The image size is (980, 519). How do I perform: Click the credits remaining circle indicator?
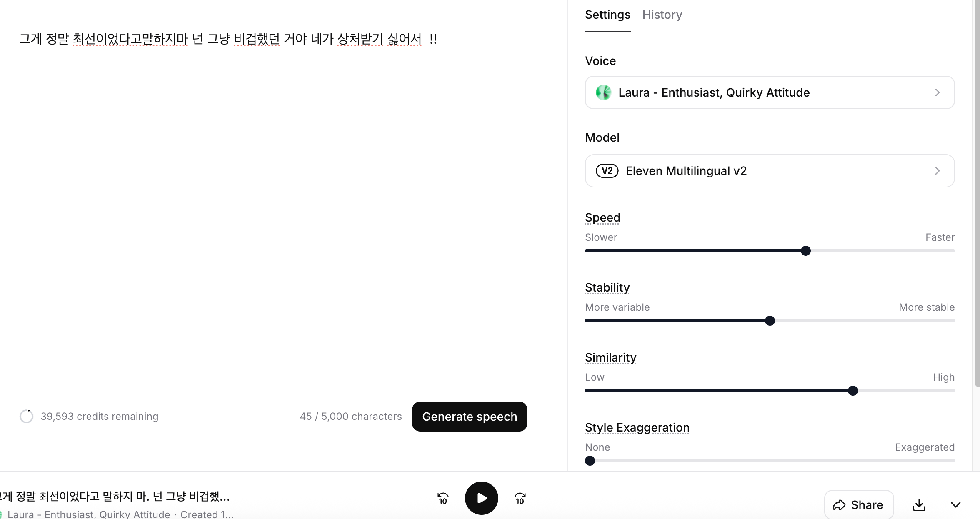pos(27,416)
